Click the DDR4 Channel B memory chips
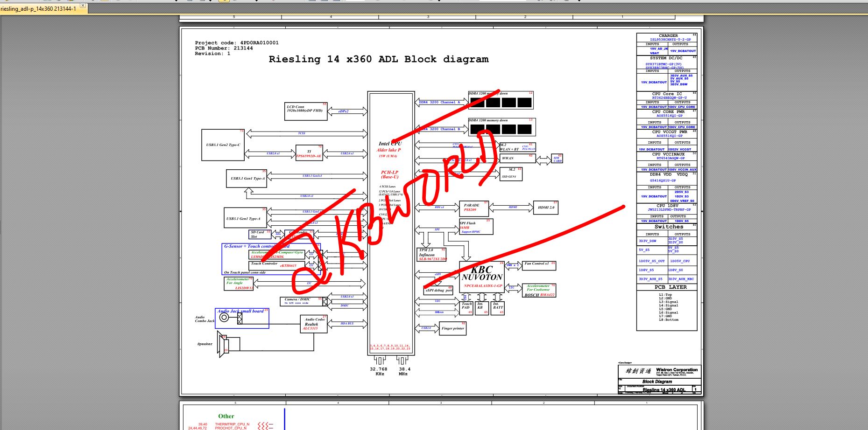868x430 pixels. (x=501, y=129)
